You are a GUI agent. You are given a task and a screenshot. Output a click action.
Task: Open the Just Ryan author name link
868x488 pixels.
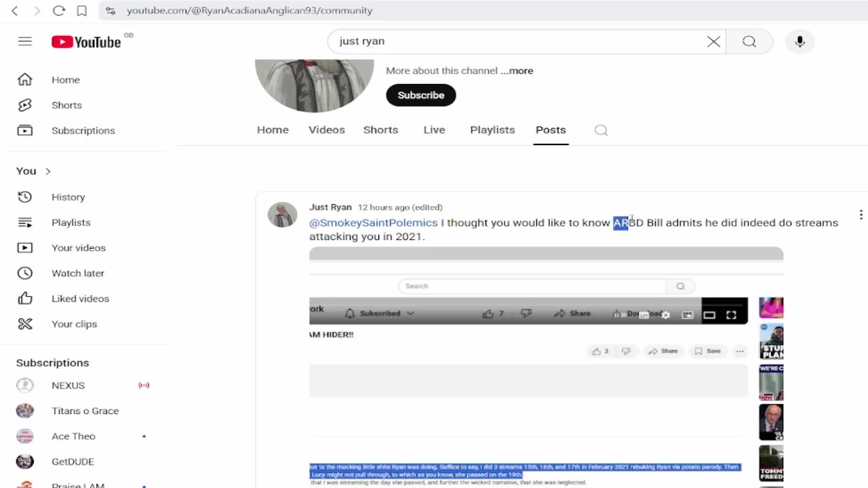(330, 207)
